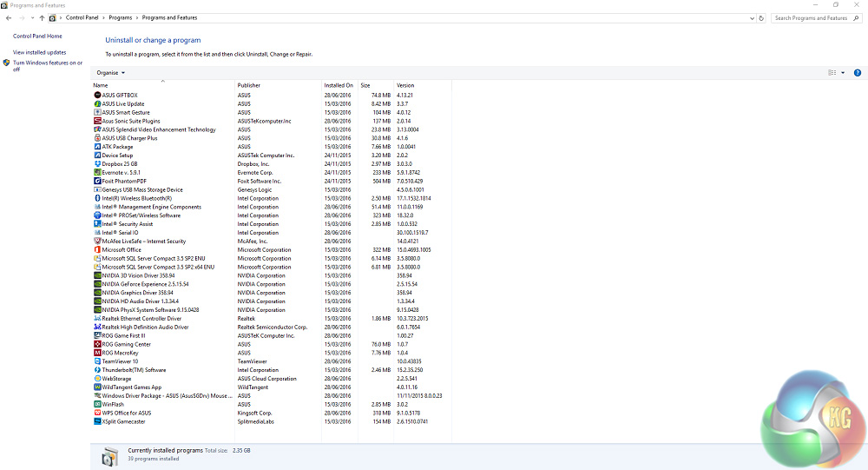
Task: Click the WildTangent Games App icon
Action: (97, 387)
